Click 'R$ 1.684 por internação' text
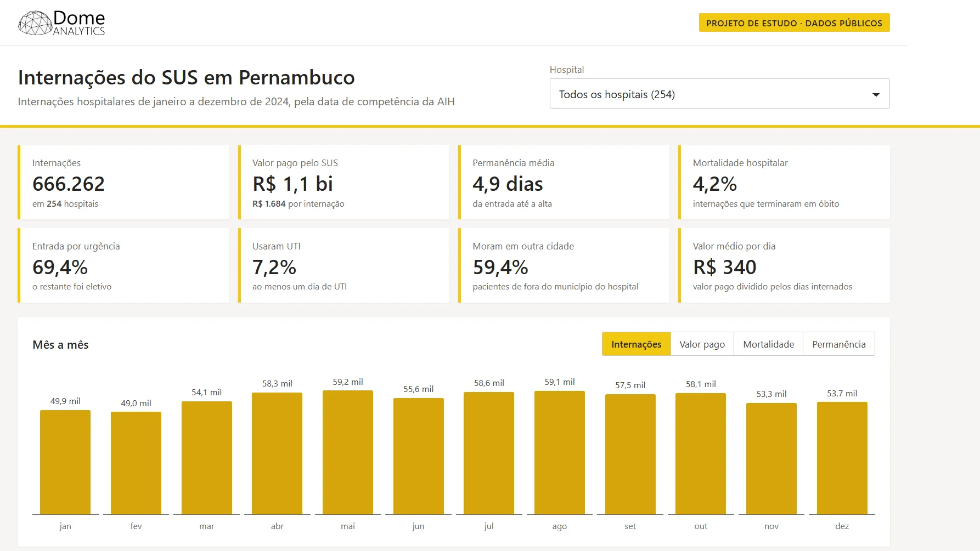 click(298, 203)
